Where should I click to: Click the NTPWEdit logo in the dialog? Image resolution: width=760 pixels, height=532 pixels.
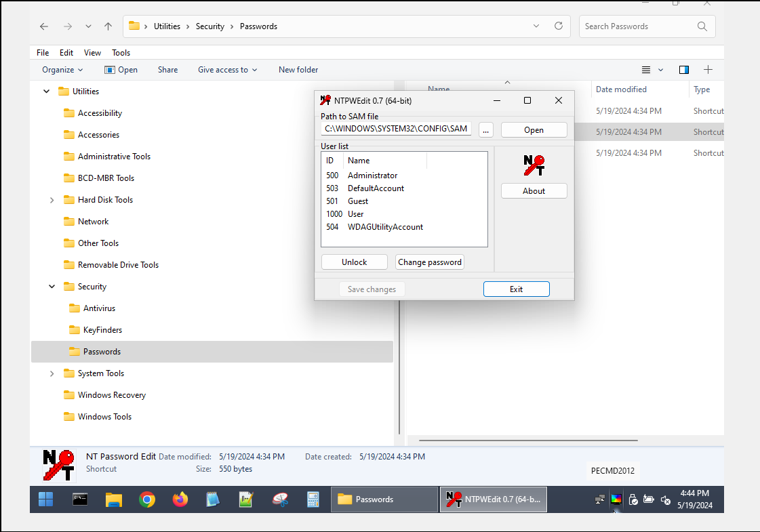(x=534, y=165)
